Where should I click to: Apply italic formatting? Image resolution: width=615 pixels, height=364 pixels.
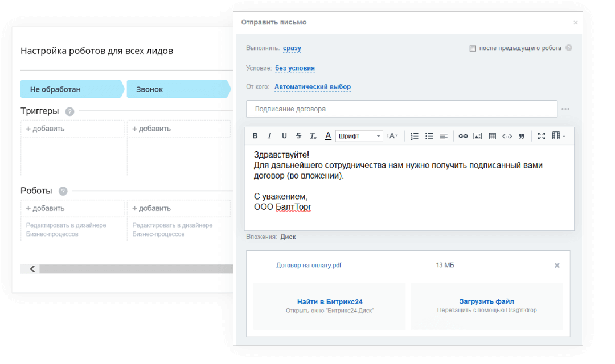click(x=269, y=135)
